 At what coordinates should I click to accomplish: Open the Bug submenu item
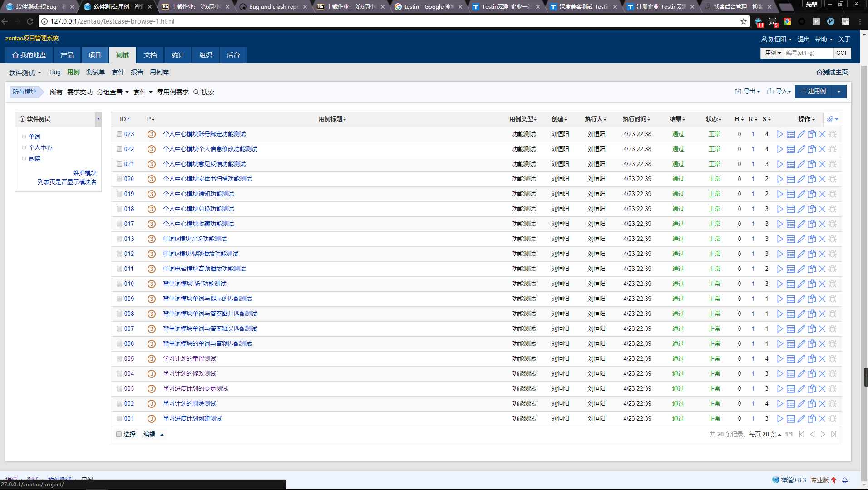coord(55,72)
